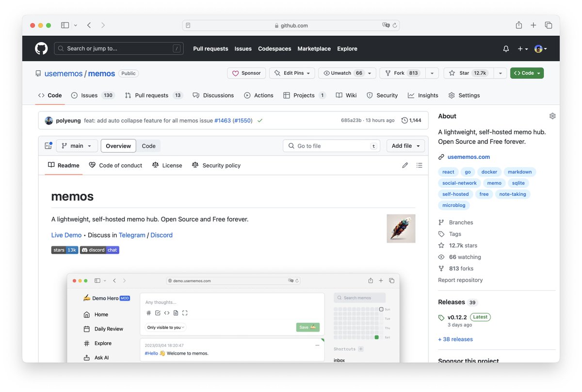Image resolution: width=582 pixels, height=392 pixels.
Task: Open the Edit Pins dropdown
Action: [x=292, y=73]
